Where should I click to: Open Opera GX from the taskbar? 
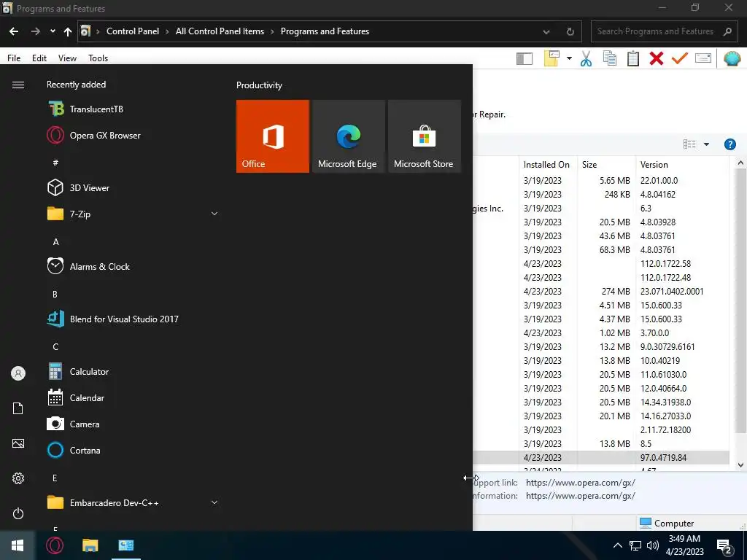[x=55, y=545]
